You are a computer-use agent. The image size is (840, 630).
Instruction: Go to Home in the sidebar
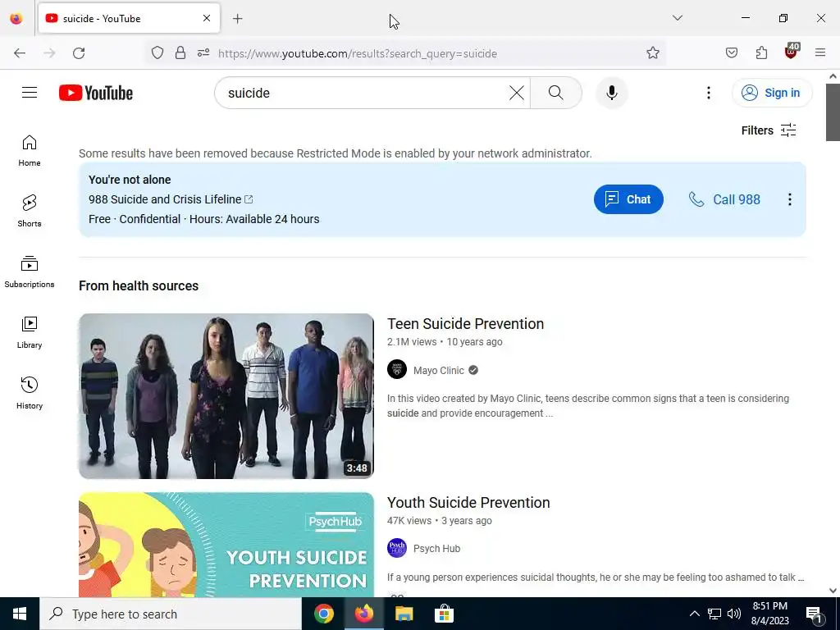point(30,151)
